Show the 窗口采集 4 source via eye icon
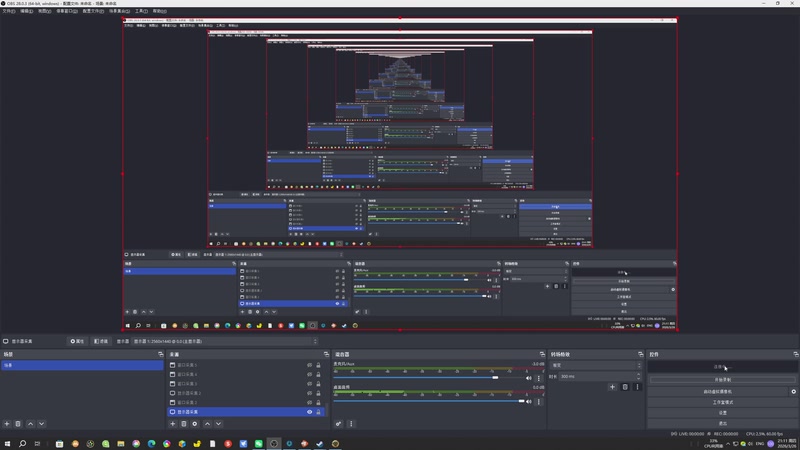The width and height of the screenshot is (800, 450). pos(309,374)
